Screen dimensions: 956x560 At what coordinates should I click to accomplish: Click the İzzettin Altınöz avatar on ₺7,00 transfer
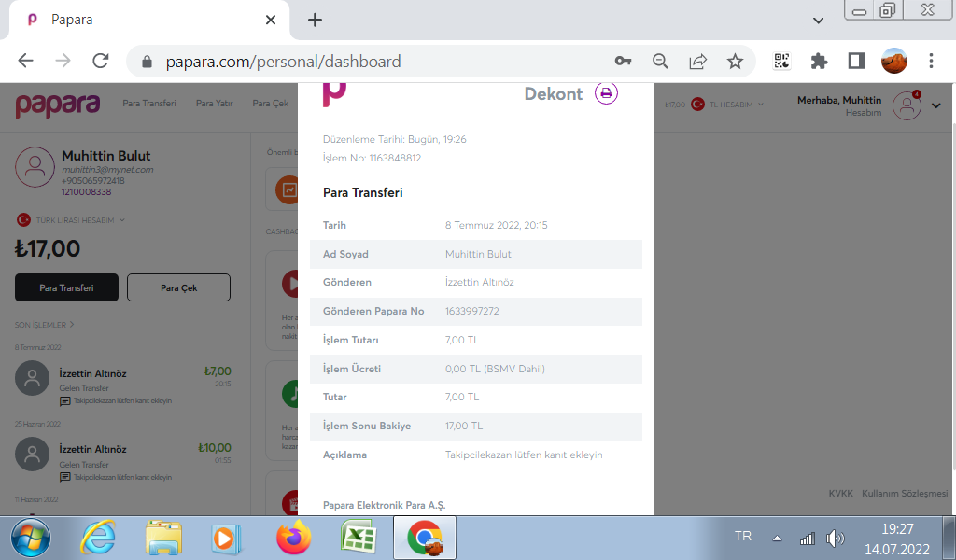[33, 378]
